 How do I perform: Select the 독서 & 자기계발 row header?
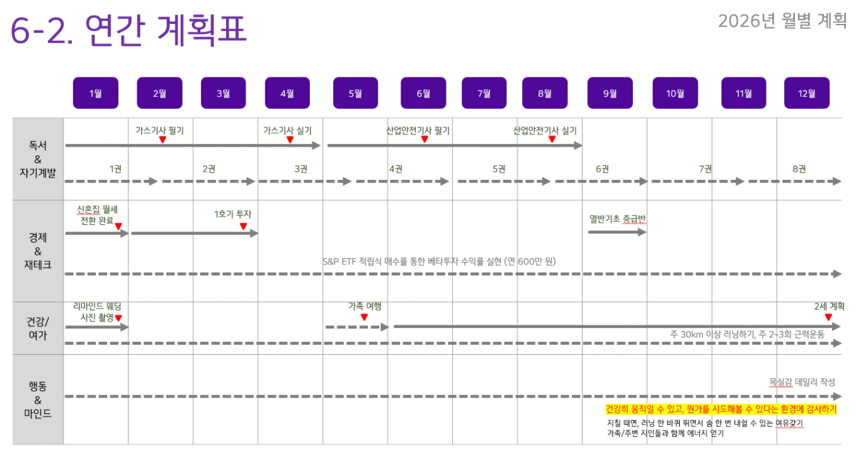tap(38, 159)
